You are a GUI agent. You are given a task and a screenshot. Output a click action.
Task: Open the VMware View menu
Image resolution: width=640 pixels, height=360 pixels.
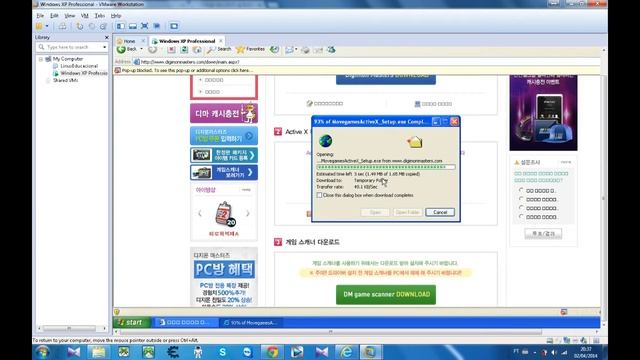(70, 16)
